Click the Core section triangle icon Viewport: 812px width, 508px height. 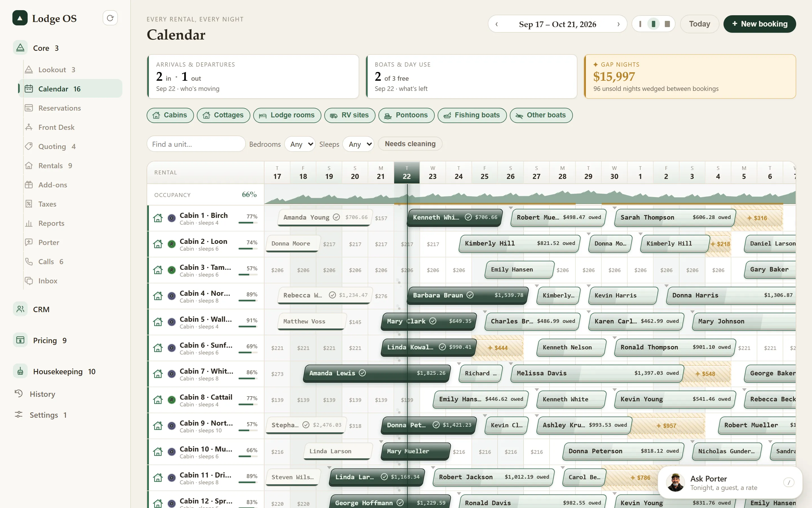20,48
